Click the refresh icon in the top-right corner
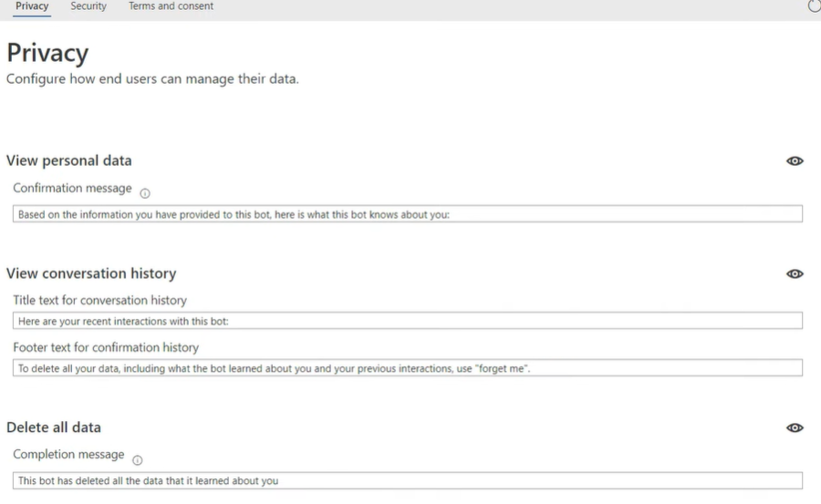Image resolution: width=821 pixels, height=504 pixels. (815, 6)
